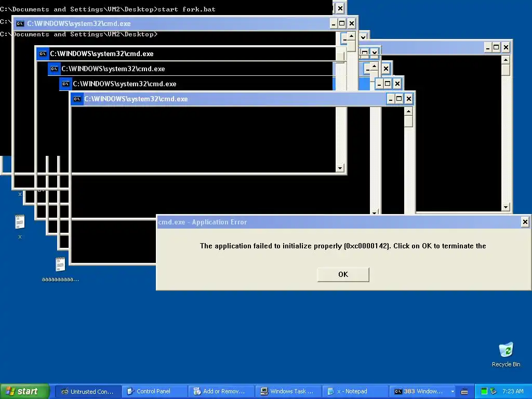Switch to x - Notepad in the taskbar
Screen dimensions: 532x399
354,392
